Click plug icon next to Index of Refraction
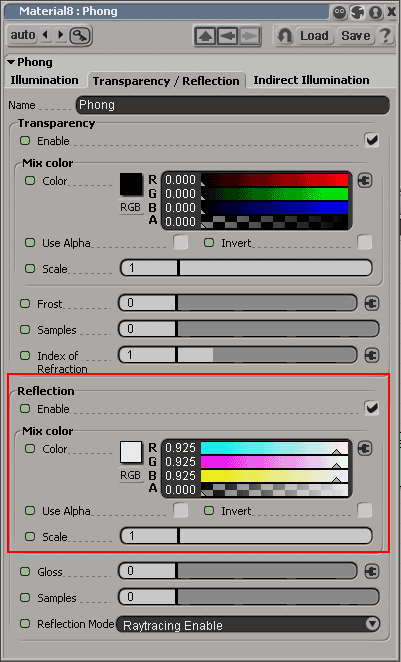401x662 pixels. [x=372, y=355]
